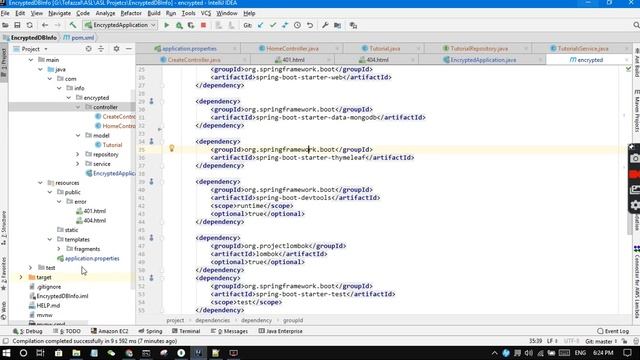This screenshot has height=360, width=640.
Task: Open the Terminal tool window
Action: [186, 331]
